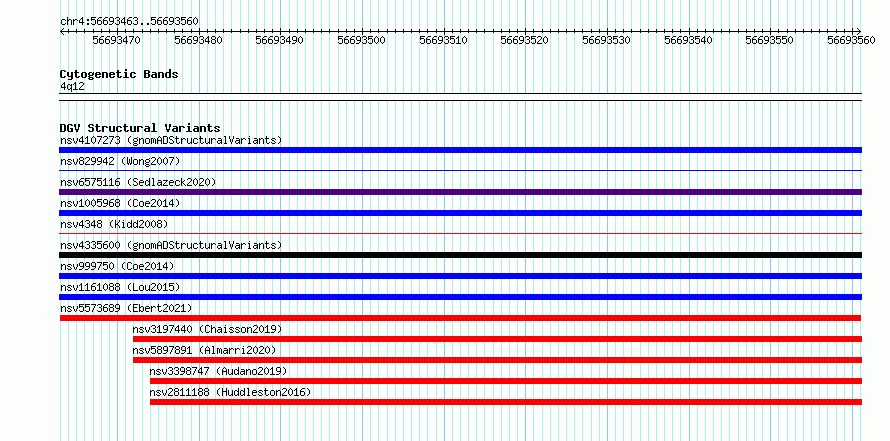Click ruler position 56693490
The height and width of the screenshot is (441, 890).
coord(280,40)
